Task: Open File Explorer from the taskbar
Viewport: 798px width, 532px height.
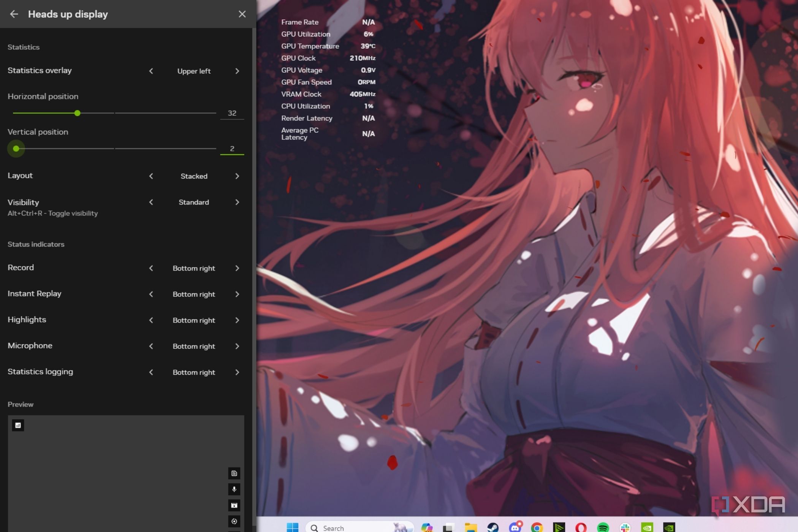Action: 471,527
